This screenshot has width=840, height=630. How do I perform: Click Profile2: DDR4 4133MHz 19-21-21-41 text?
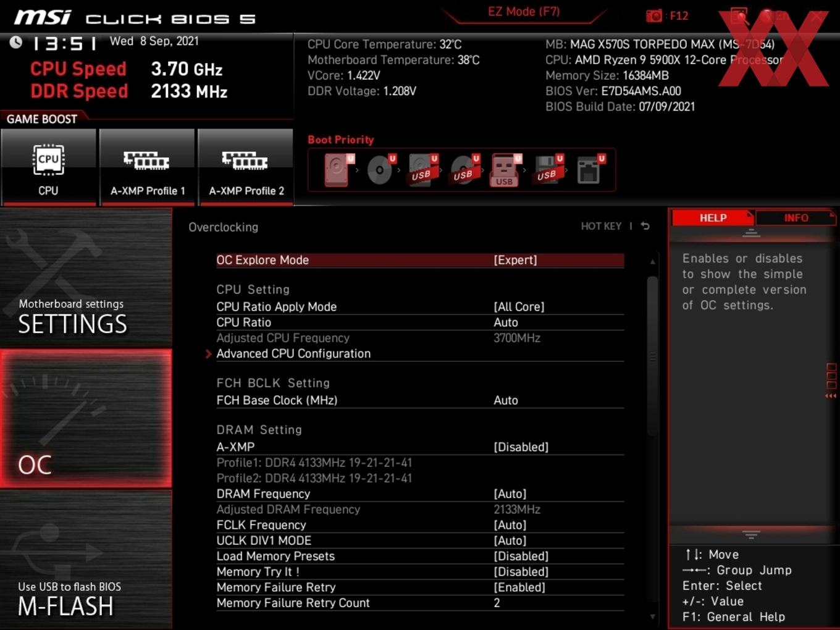pos(314,478)
